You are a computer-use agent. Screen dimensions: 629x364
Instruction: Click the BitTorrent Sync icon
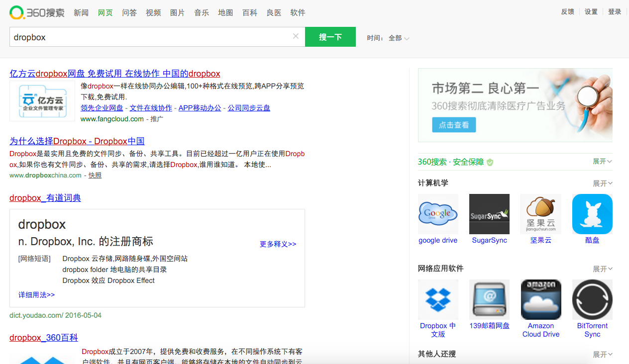592,299
